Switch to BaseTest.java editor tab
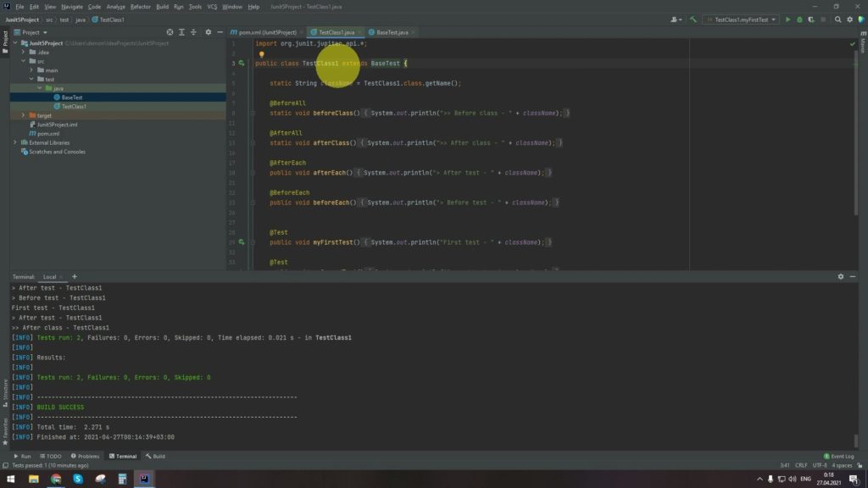 point(392,32)
